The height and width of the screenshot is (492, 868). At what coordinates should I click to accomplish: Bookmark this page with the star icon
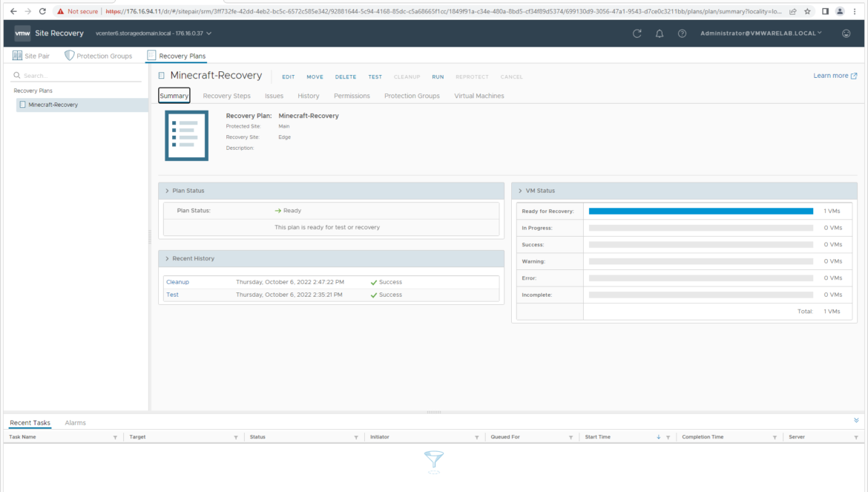pos(808,11)
